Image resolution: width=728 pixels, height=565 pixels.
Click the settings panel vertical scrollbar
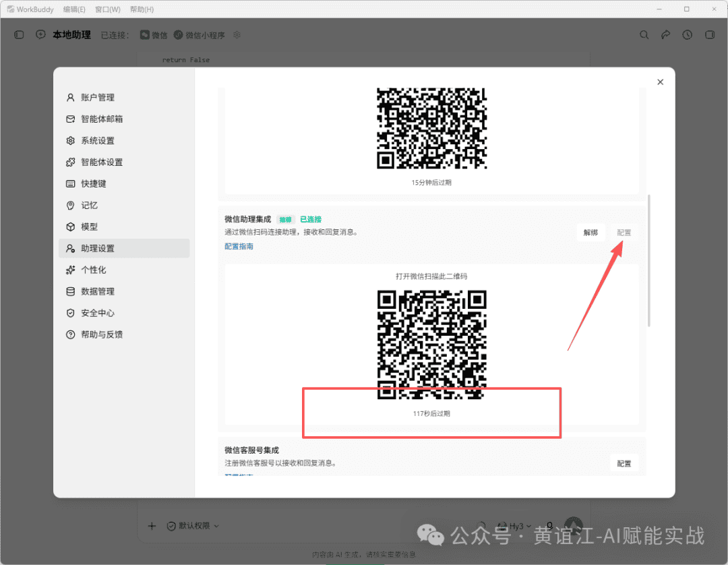click(x=648, y=260)
